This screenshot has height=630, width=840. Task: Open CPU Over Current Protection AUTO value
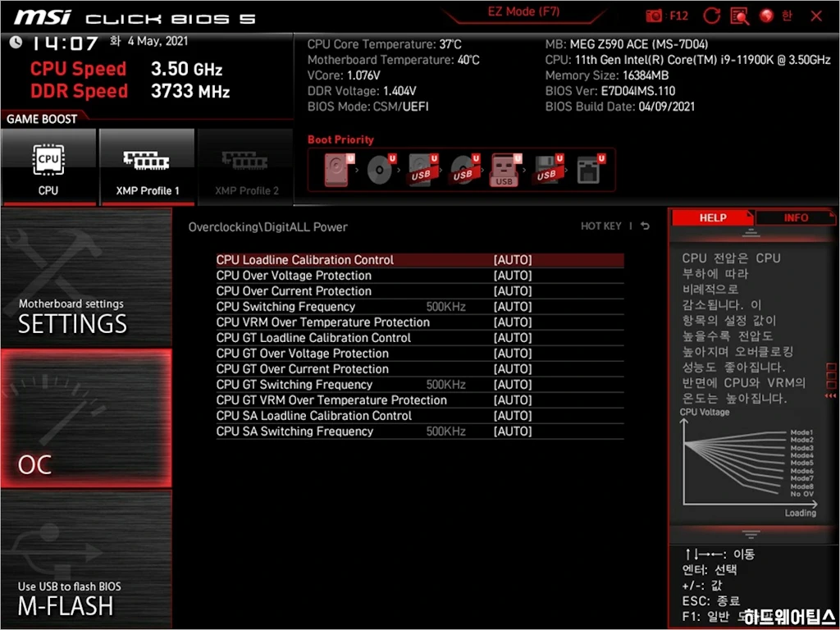coord(513,291)
